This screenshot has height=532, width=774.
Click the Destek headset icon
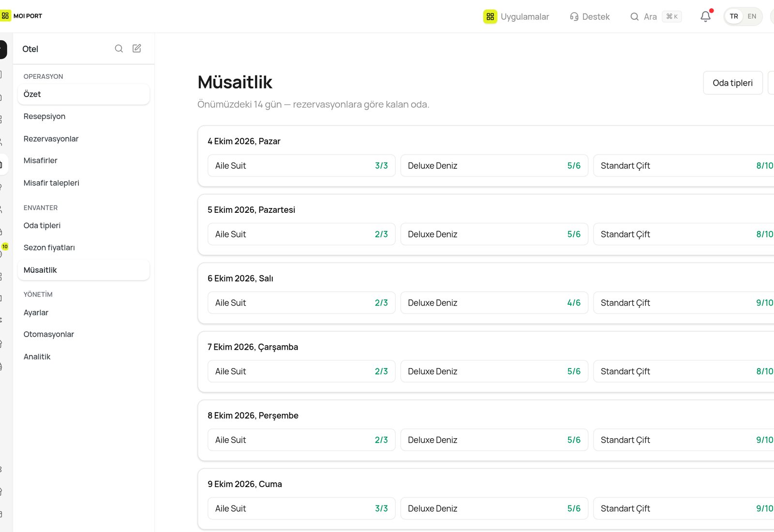[574, 16]
